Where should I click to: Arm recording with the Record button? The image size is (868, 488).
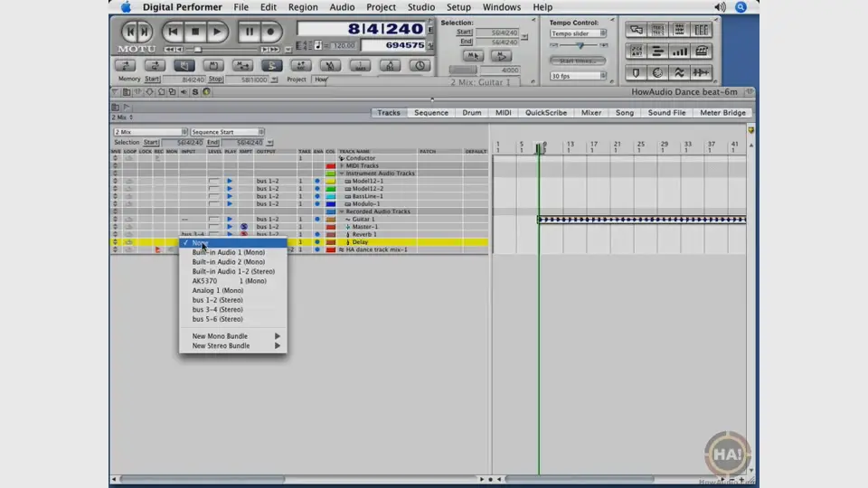coord(270,32)
